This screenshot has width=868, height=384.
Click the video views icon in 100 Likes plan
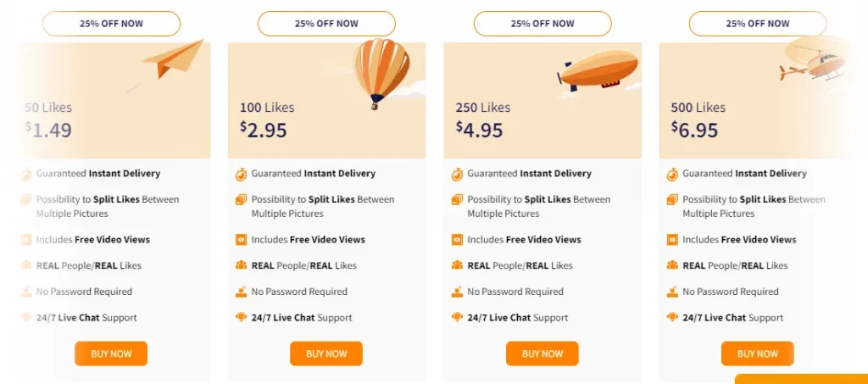tap(241, 240)
